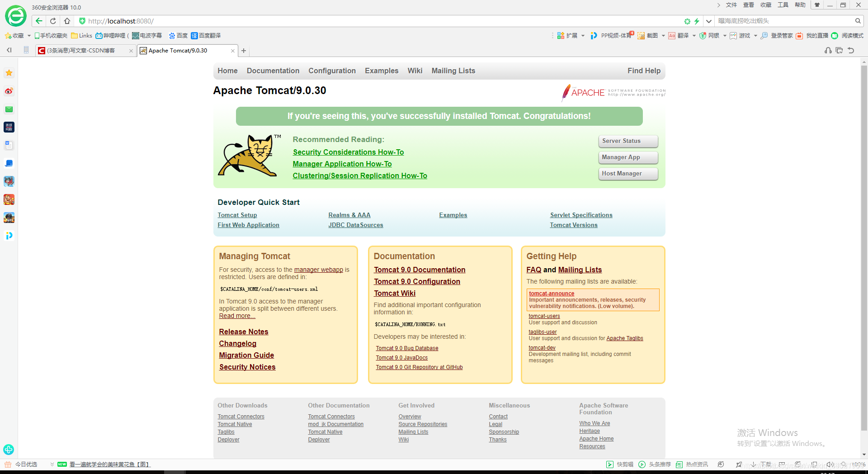Go back with the browser back arrow

39,21
